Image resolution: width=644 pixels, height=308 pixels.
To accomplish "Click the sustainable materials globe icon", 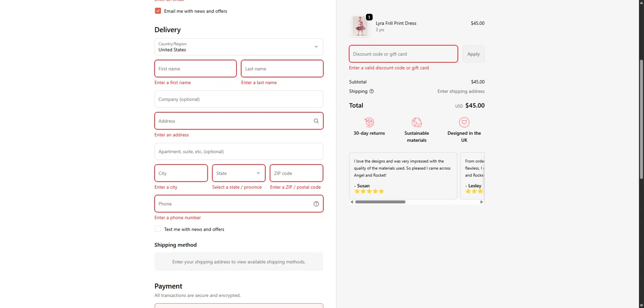I will coord(416,122).
